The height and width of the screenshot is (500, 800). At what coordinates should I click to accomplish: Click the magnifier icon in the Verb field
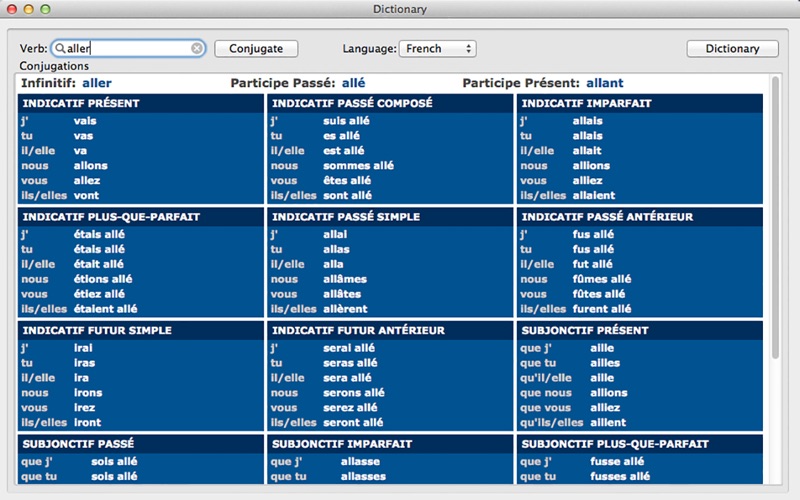[x=60, y=48]
